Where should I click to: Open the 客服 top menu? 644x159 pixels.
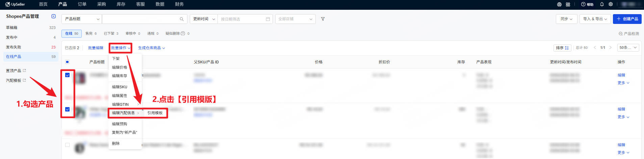(140, 4)
